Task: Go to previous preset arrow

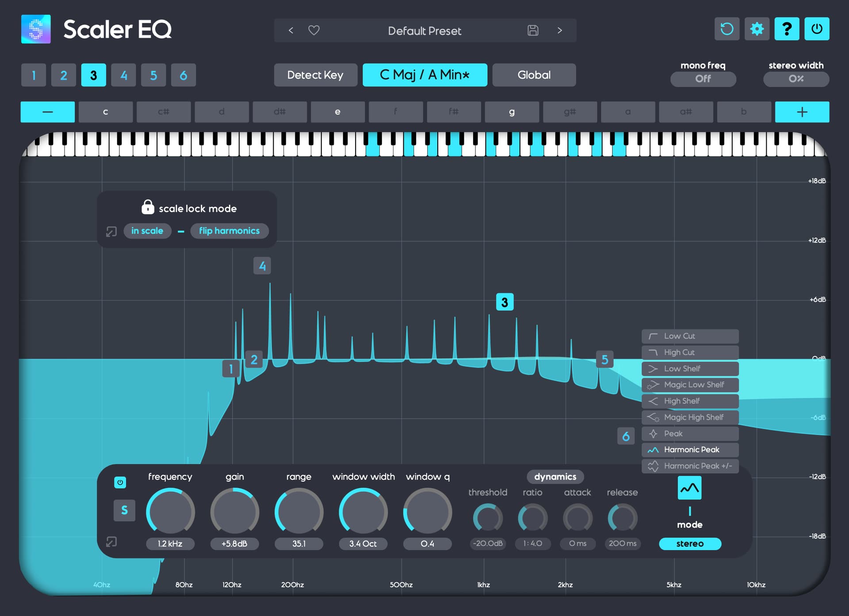Action: click(x=291, y=31)
